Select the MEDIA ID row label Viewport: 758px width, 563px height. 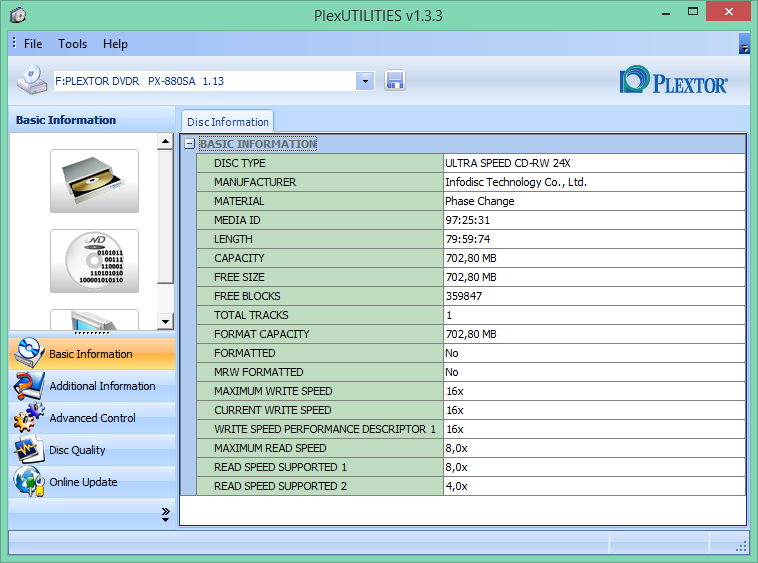pos(237,220)
